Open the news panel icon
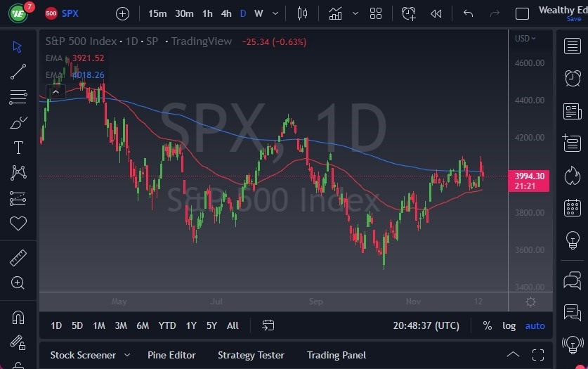This screenshot has width=588, height=369. click(573, 111)
